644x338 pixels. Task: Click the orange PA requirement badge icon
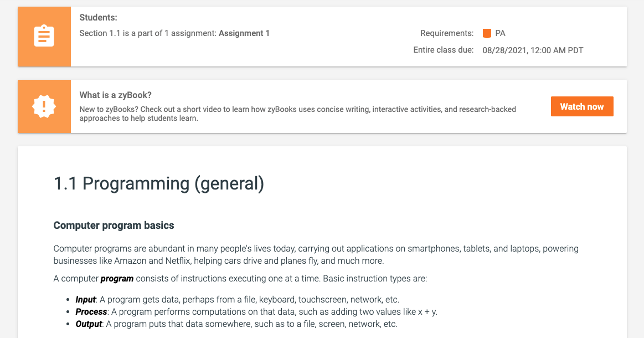pos(487,33)
